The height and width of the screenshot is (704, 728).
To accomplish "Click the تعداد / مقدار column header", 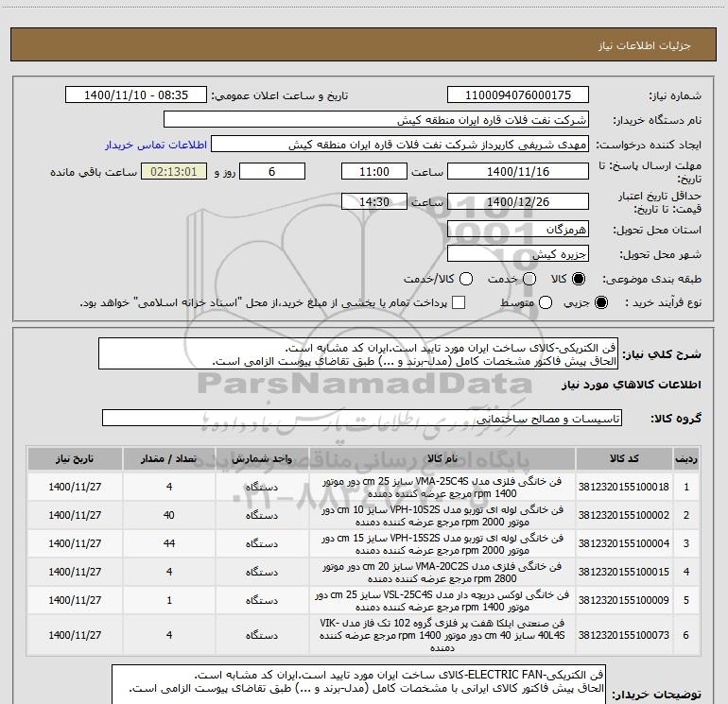I will [x=168, y=458].
